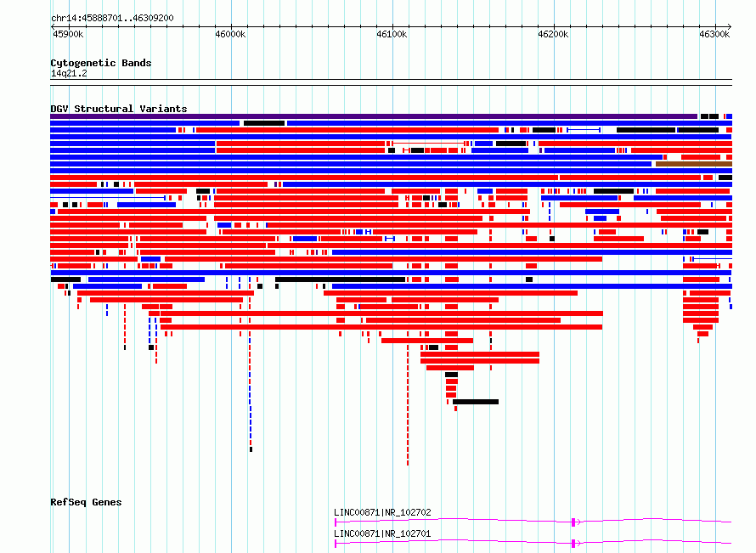
Task: Click the 45900k ruler tick label
Action: tap(68, 34)
